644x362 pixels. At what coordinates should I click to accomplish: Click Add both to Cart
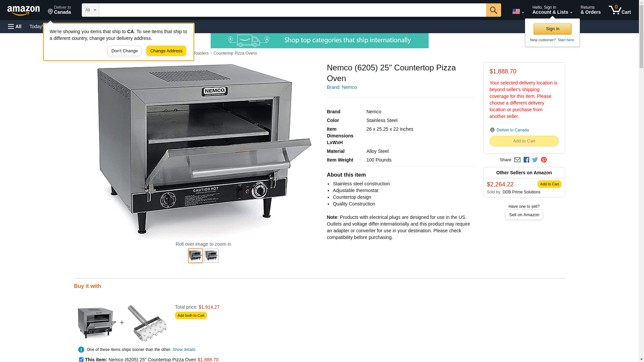(x=191, y=315)
